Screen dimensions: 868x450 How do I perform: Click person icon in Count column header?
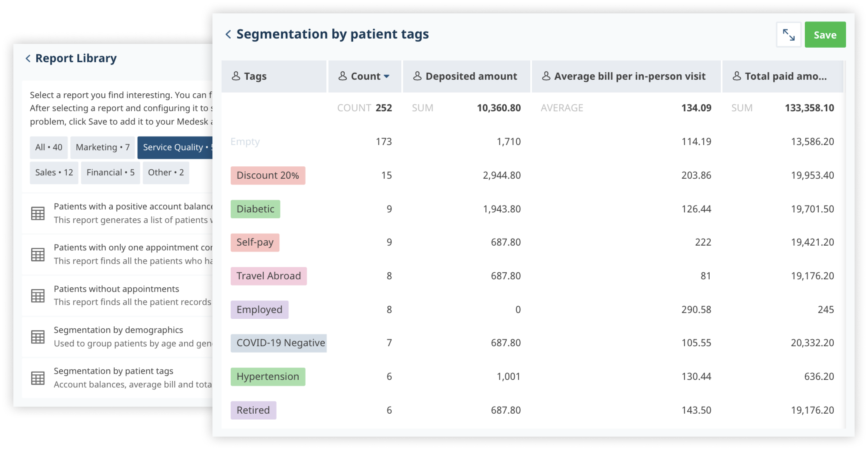(x=342, y=76)
